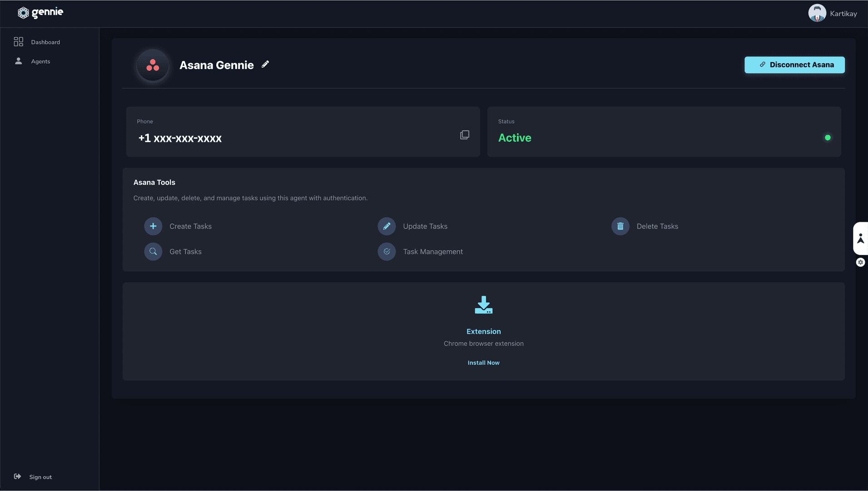Click the user profile avatar in the header

point(817,12)
